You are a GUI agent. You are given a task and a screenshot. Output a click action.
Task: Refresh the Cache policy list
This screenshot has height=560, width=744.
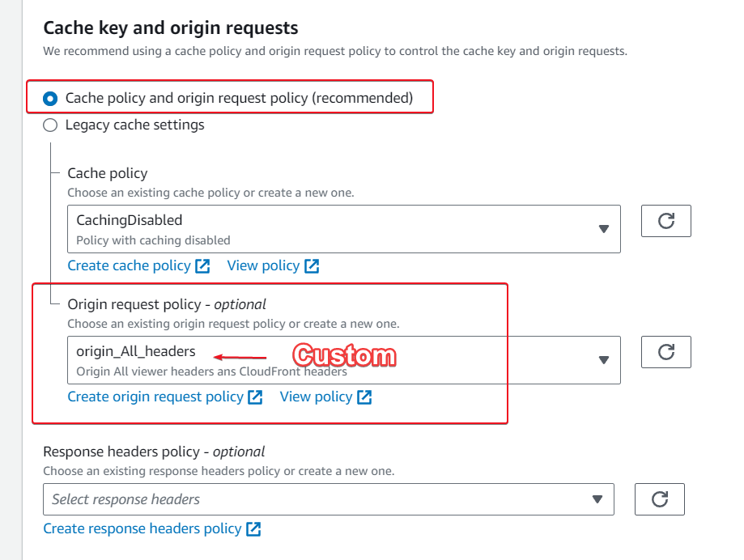click(665, 221)
